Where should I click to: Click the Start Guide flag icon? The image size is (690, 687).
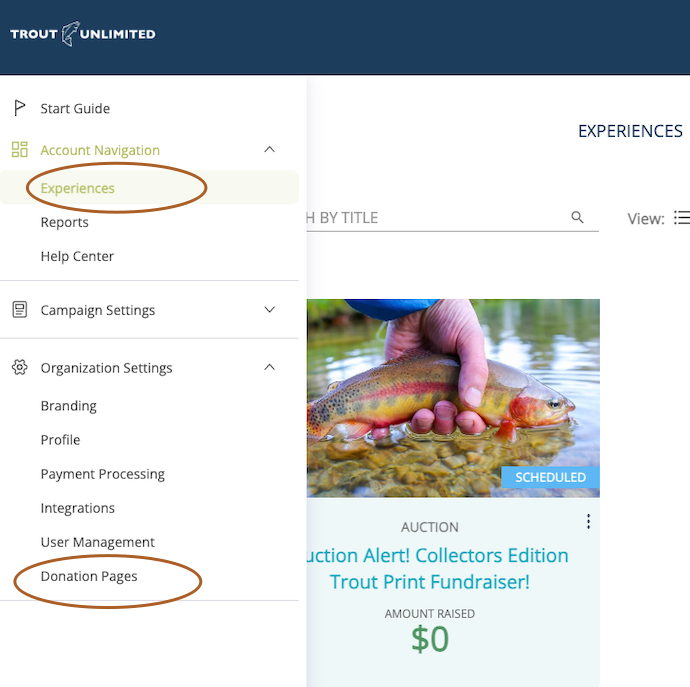click(x=19, y=108)
